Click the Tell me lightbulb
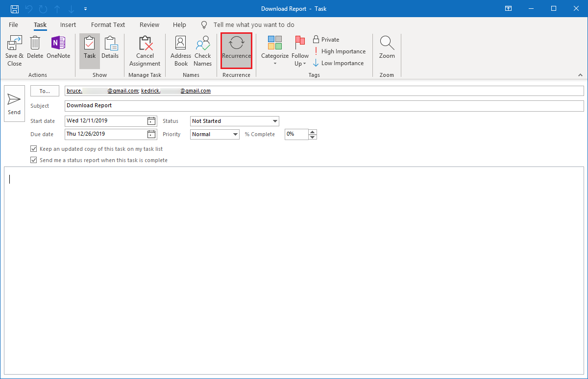Viewport: 588px width, 379px height. click(204, 24)
